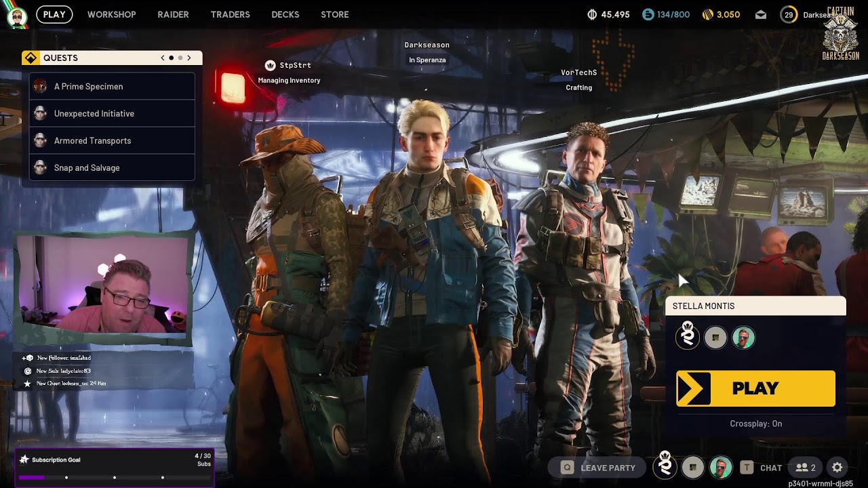Viewport: 868px width, 488px height.
Task: Click the 134/800 Cred balance
Action: pyautogui.click(x=673, y=14)
